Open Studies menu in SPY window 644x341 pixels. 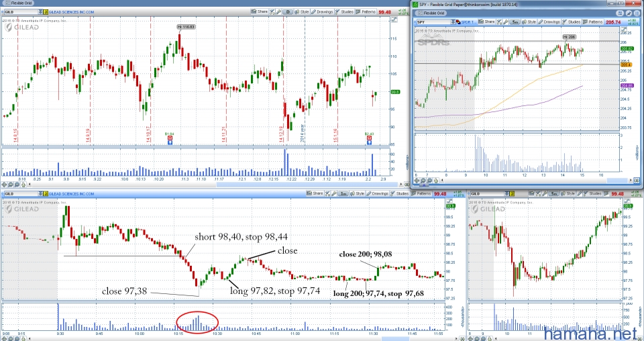coord(572,21)
